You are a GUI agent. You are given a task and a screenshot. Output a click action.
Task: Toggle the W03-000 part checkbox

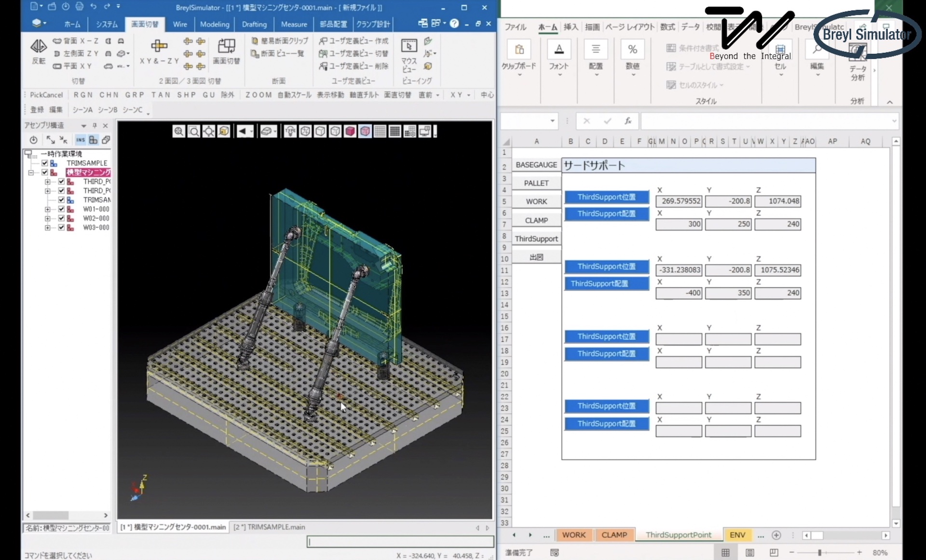61,227
